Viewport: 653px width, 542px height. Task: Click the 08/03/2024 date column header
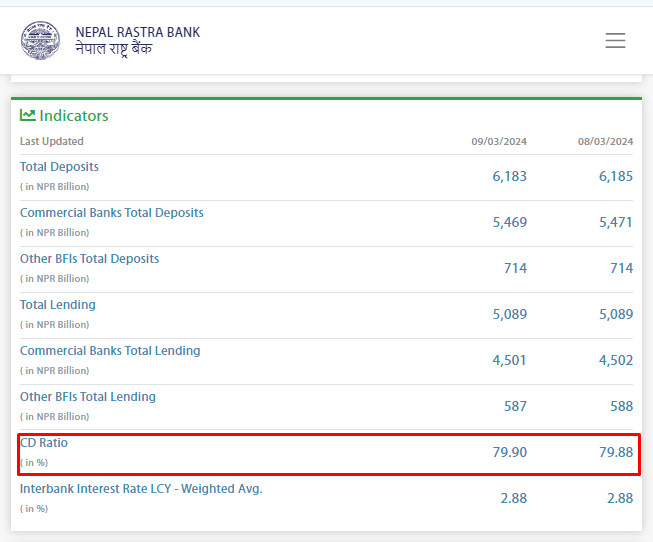point(605,142)
